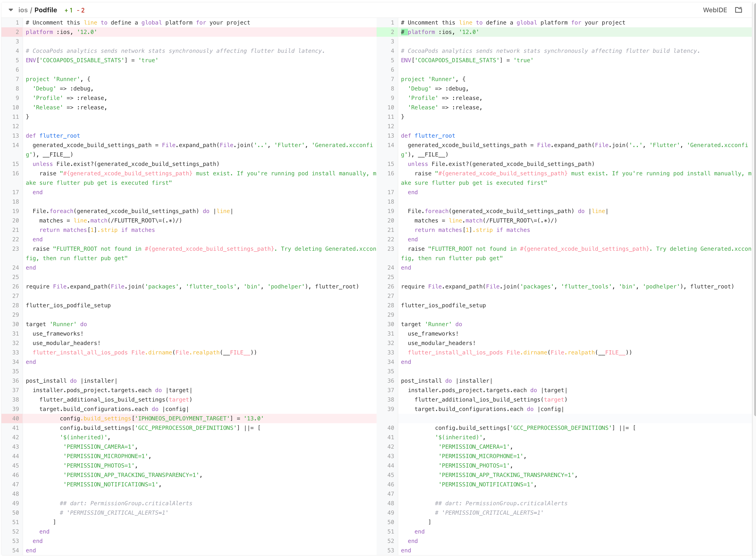The width and height of the screenshot is (756, 558).
Task: Open the file in the folder icon viewer
Action: [x=739, y=10]
